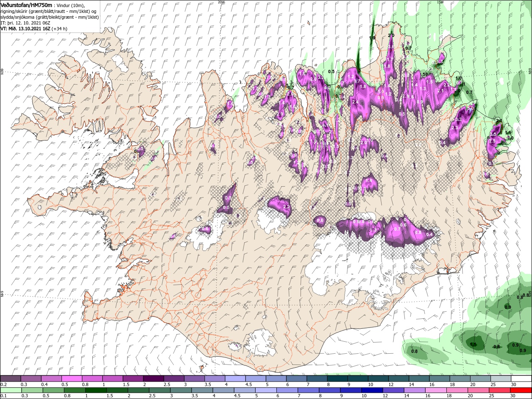Select the darkest purple 2–2.5 snow swatch
The width and height of the screenshot is (532, 399).
(153, 379)
